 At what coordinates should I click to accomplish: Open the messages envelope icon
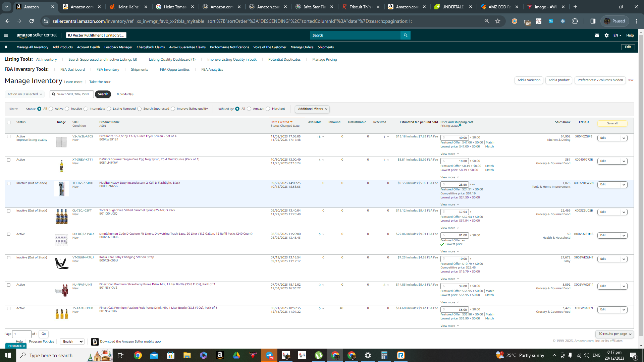[597, 35]
